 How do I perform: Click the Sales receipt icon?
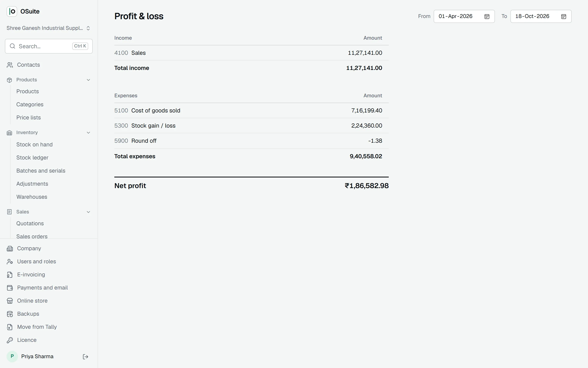point(9,212)
